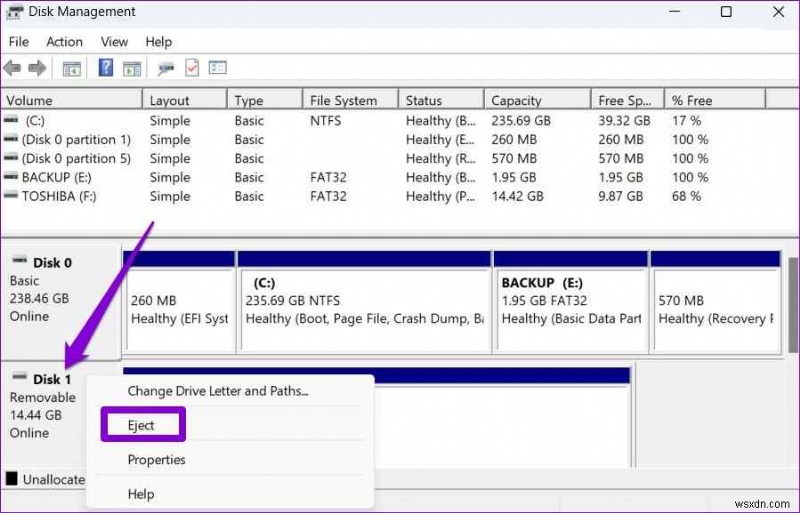Select Eject from the context menu

pos(143,425)
